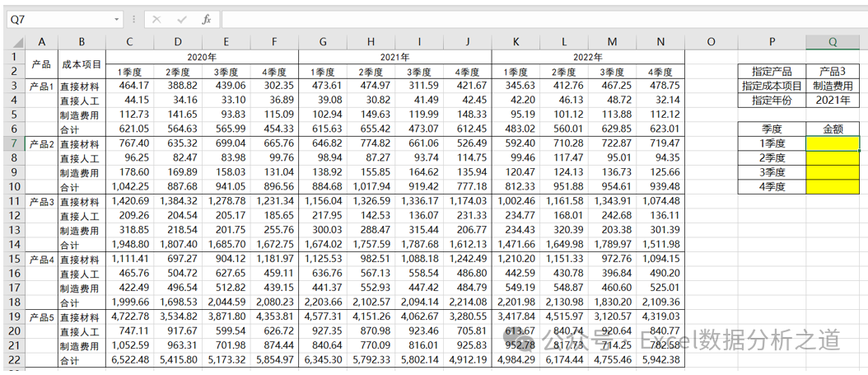868x375 pixels.
Task: Select column header O
Action: (712, 43)
